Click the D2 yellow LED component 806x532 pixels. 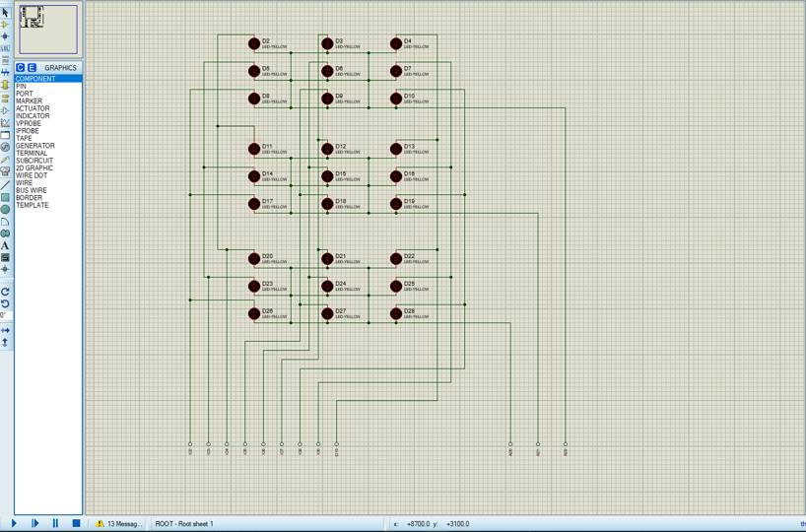point(254,43)
